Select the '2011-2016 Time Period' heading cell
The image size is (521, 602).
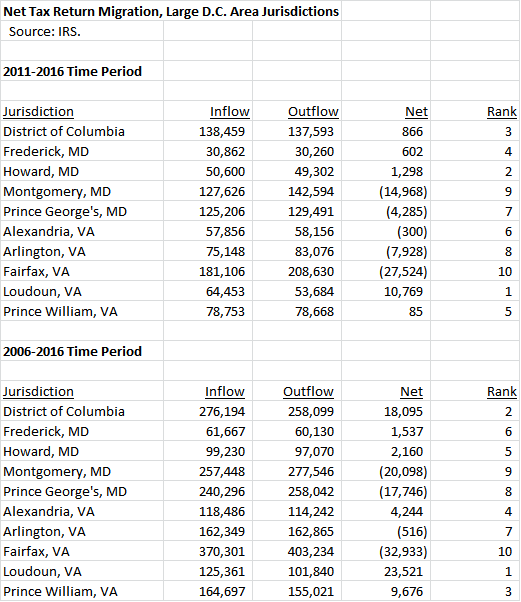click(x=73, y=71)
